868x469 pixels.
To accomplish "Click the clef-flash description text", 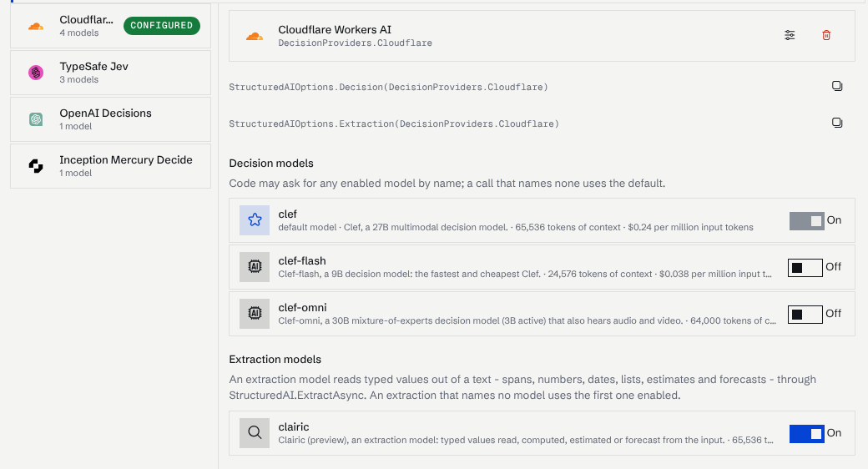I will coord(525,274).
